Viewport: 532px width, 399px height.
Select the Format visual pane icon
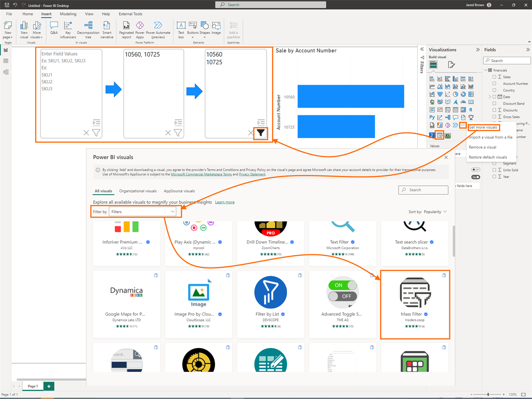point(451,65)
